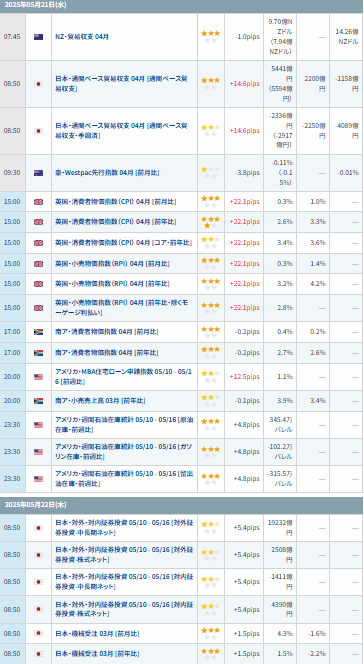Viewport: 364px width, 664px height.
Task: Open 英国・小売物価指数(RPI) [除くモーゲージ利払い] link
Action: [x=121, y=308]
